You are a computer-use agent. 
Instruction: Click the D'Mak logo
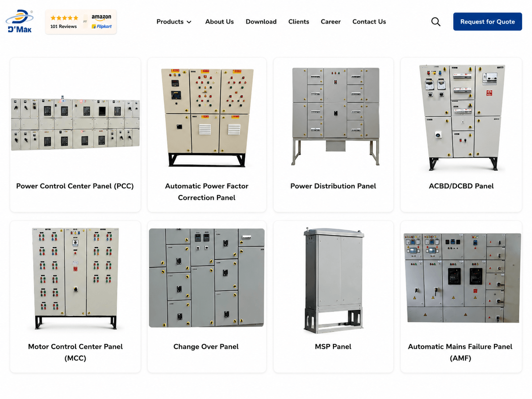pyautogui.click(x=19, y=21)
